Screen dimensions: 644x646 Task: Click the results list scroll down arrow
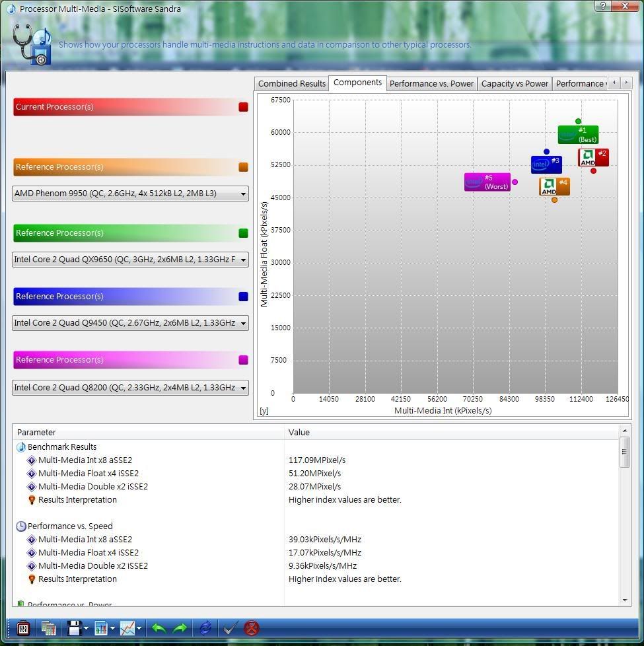pos(625,600)
